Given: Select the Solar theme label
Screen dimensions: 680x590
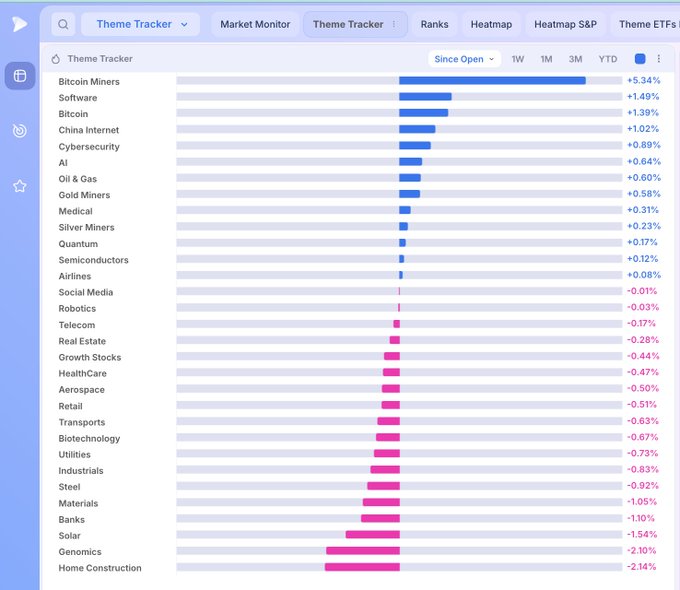Looking at the screenshot, I should [69, 535].
